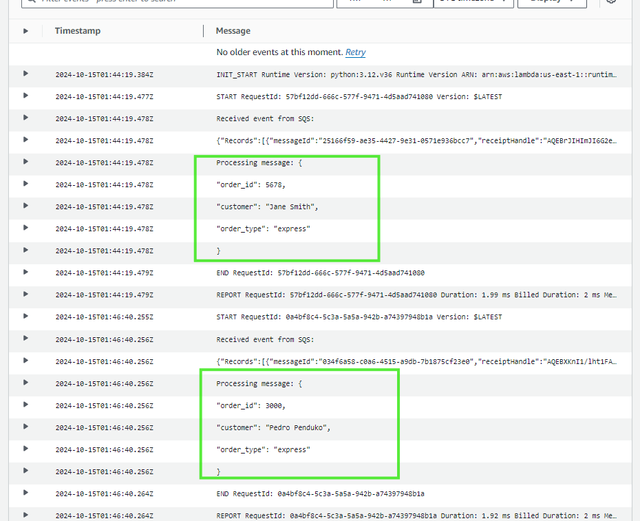
Task: Expand the REPORT RequestId 0a4bf8c4 log row
Action: [x=26, y=515]
